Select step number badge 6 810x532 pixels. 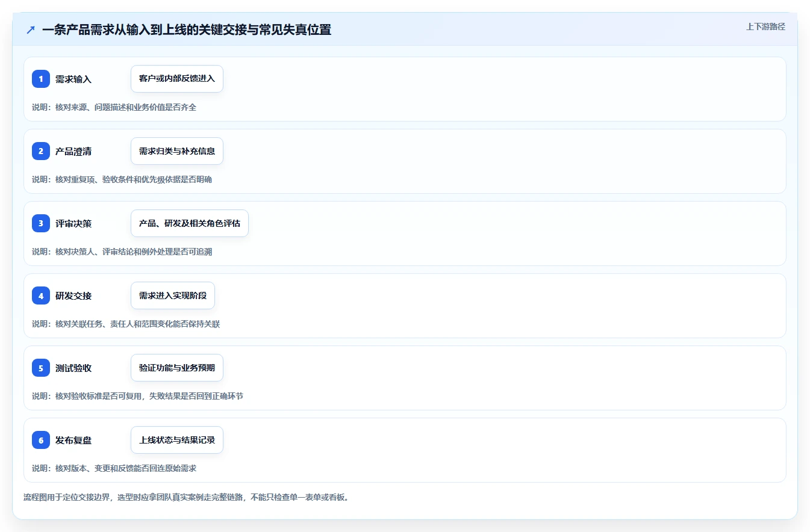tap(41, 440)
